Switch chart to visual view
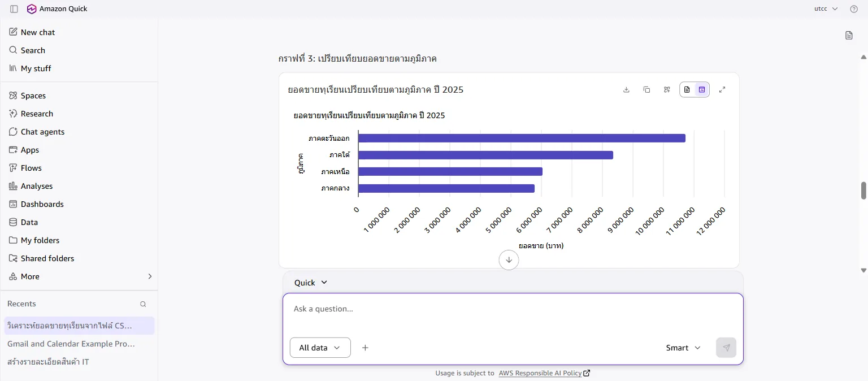The width and height of the screenshot is (868, 381). (702, 90)
